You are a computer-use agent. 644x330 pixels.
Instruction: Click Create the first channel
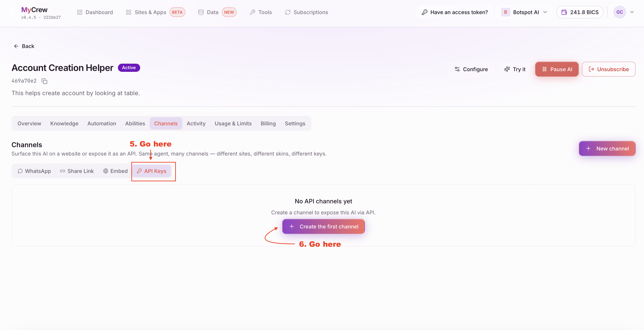tap(324, 227)
